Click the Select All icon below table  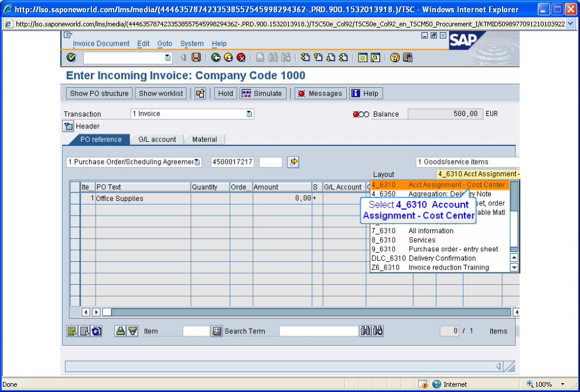click(71, 331)
